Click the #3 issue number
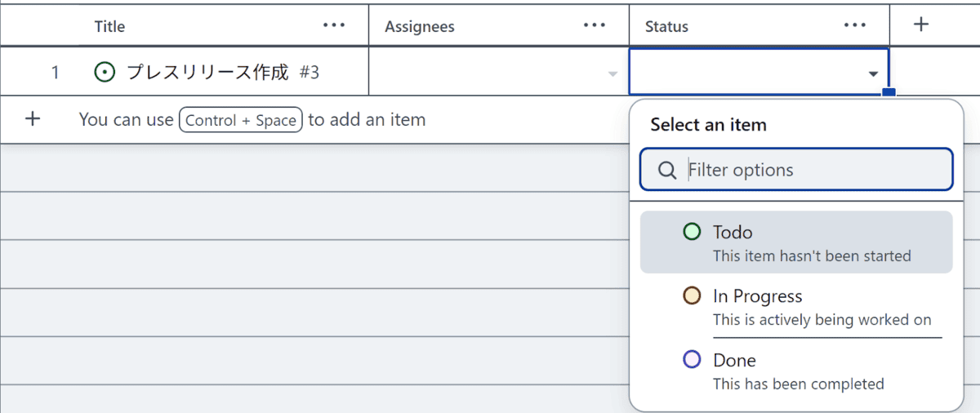This screenshot has height=413, width=980. click(309, 73)
